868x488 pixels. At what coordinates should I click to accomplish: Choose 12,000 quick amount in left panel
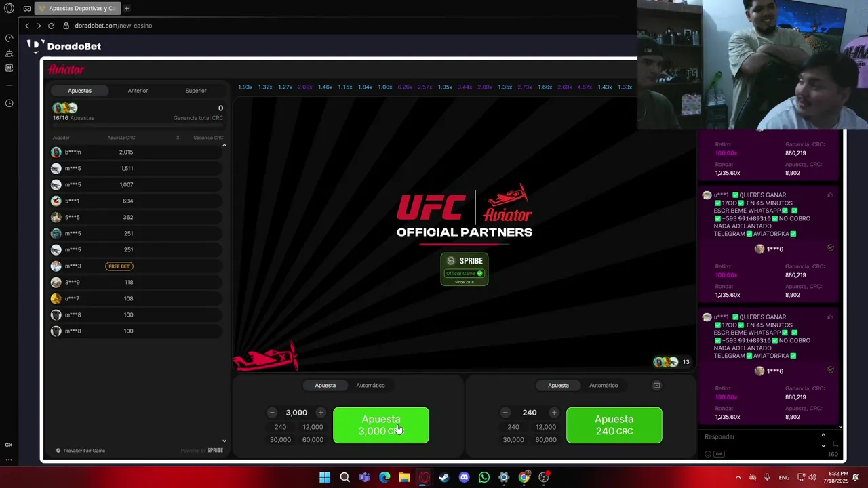(313, 427)
